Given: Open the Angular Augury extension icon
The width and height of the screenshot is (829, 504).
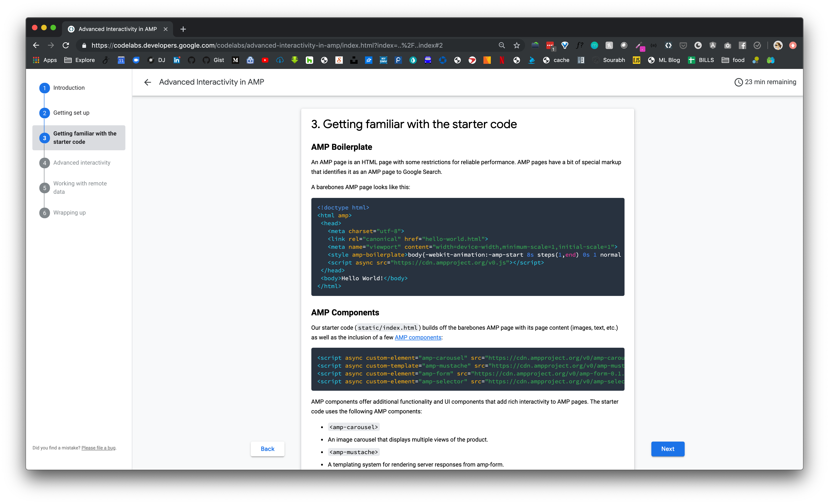Looking at the screenshot, I should 713,45.
